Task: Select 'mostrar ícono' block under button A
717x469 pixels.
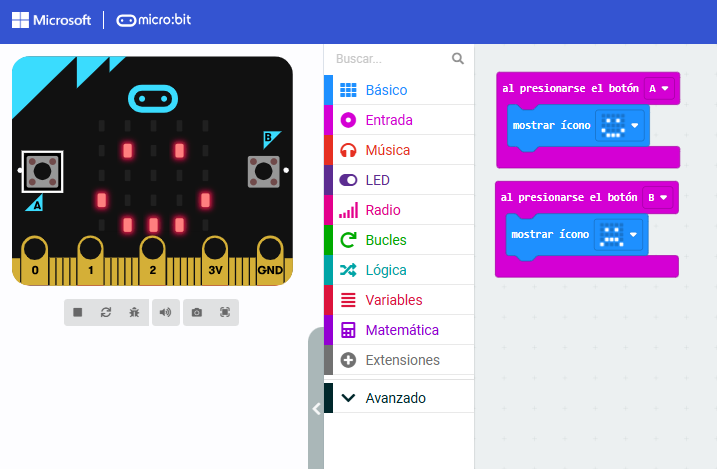Action: tap(551, 125)
